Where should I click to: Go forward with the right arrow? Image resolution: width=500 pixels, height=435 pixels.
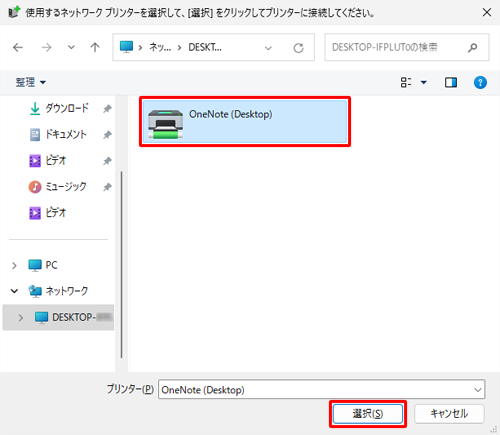click(x=46, y=48)
